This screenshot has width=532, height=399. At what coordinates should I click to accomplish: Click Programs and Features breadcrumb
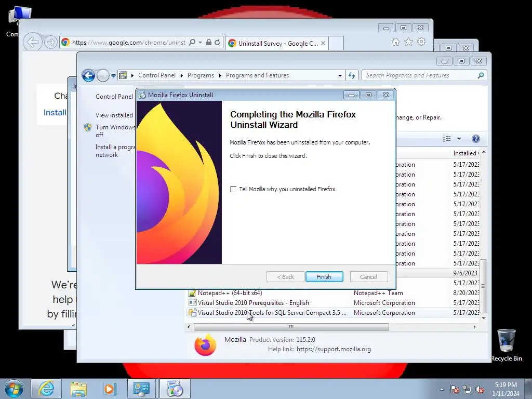pyautogui.click(x=257, y=75)
